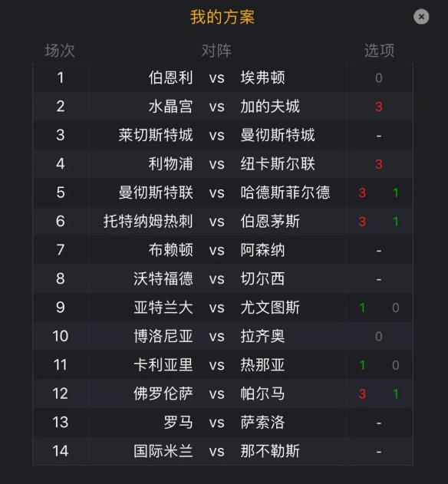Click red 3 option for 托特纳姆热刺 match

pyautogui.click(x=362, y=222)
